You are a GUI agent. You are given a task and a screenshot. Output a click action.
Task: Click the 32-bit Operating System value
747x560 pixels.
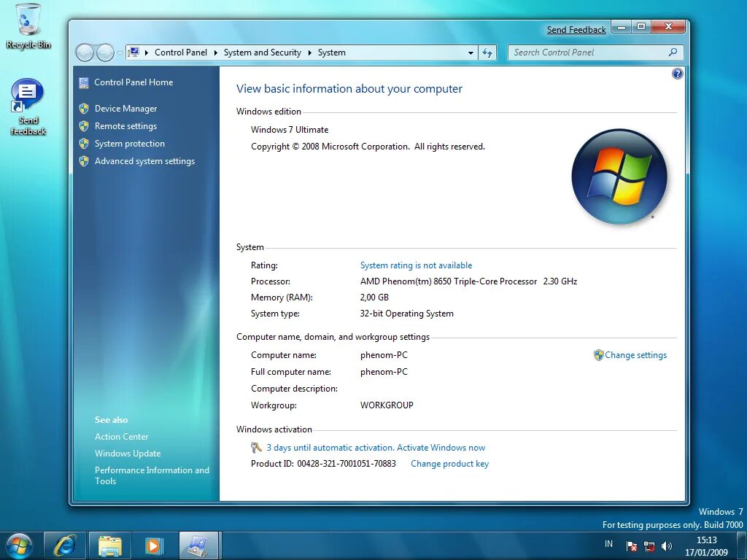407,314
